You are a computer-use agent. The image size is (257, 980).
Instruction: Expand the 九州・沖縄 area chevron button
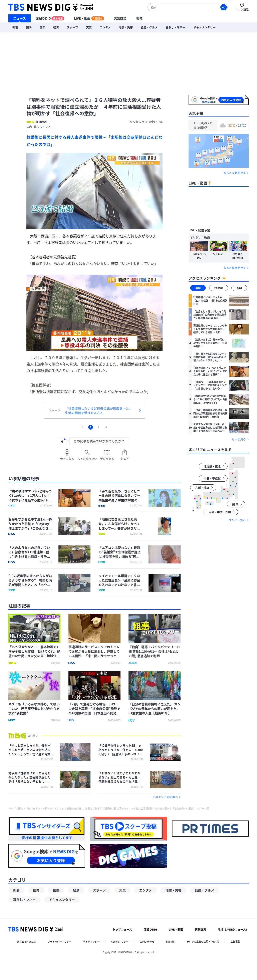pyautogui.click(x=203, y=487)
